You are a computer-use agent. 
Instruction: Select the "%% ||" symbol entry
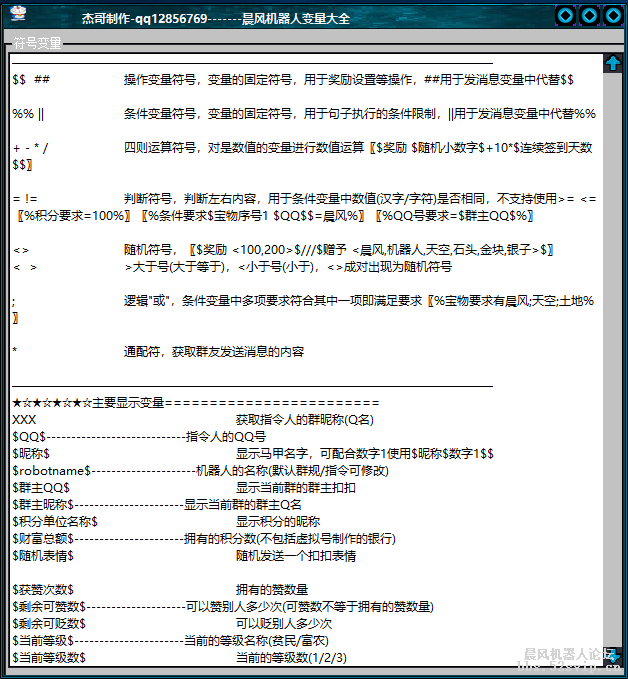28,114
